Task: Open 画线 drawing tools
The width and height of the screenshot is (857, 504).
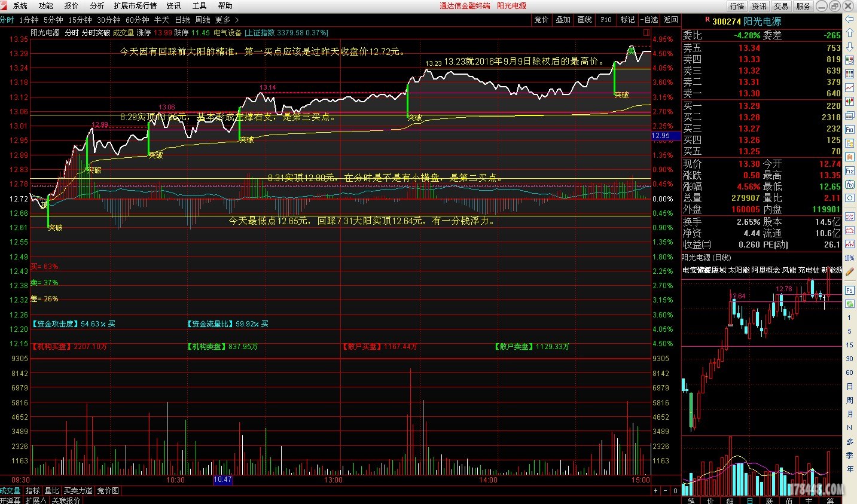Action: click(584, 20)
